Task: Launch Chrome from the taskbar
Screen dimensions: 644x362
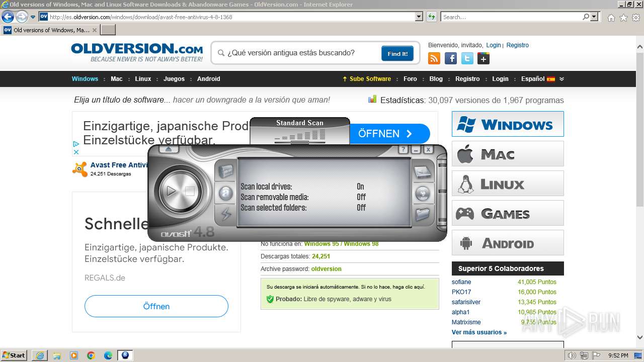Action: tap(91, 355)
